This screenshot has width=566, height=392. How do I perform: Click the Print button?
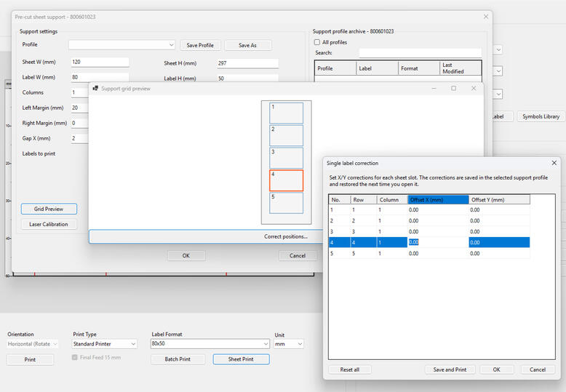tap(30, 359)
